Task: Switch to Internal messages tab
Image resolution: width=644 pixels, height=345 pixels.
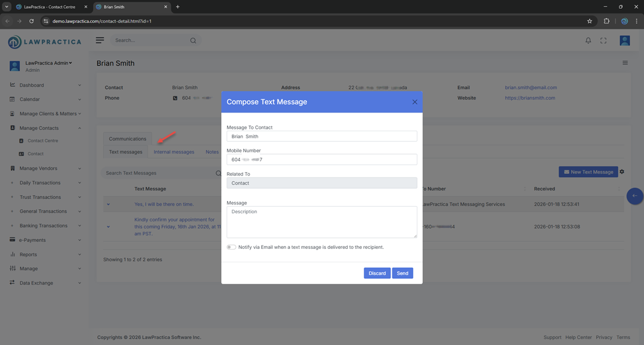Action: pos(174,152)
